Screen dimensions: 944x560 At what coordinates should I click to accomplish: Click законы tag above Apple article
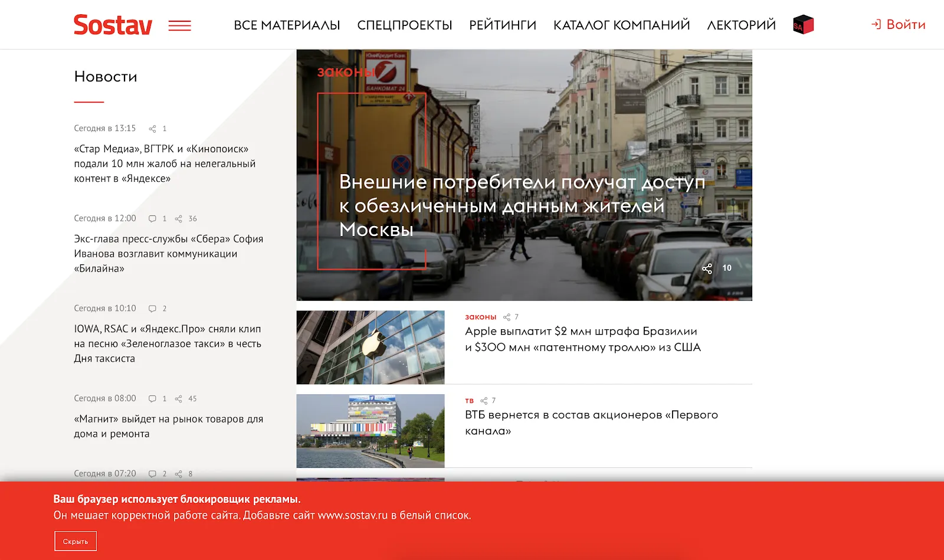(x=481, y=317)
